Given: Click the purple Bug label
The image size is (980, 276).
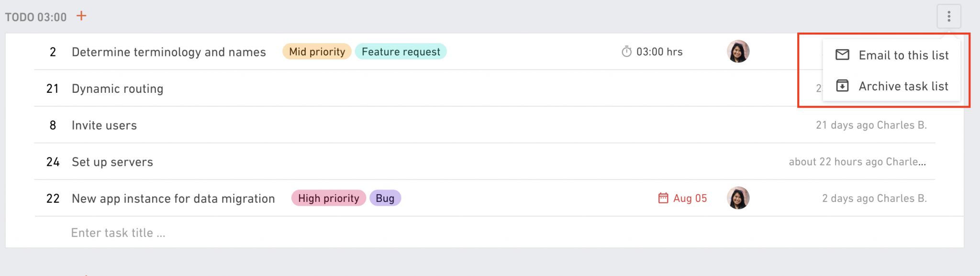Looking at the screenshot, I should point(385,198).
